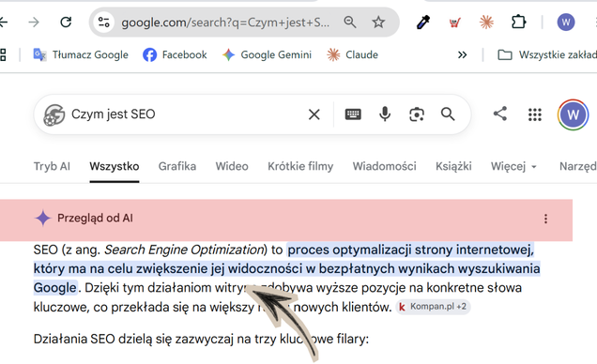
Task: Open the Facebook bookmark
Action: (175, 54)
